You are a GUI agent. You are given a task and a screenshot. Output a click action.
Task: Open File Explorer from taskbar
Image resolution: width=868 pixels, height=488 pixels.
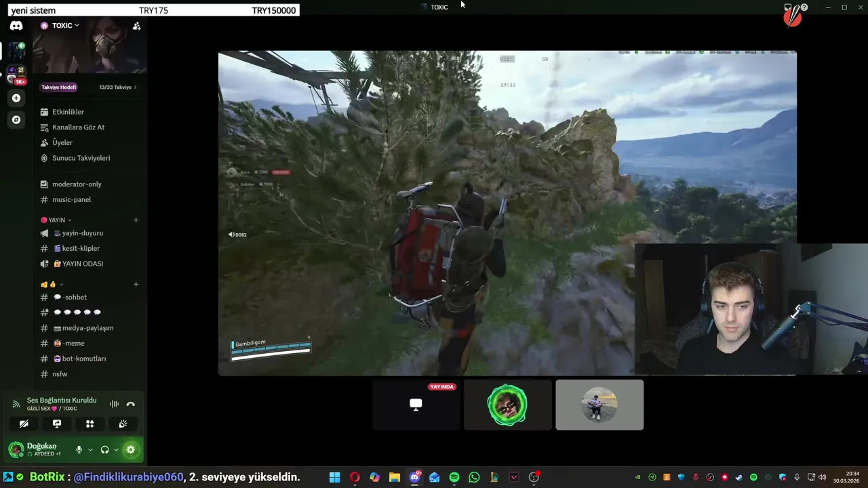[x=395, y=477]
